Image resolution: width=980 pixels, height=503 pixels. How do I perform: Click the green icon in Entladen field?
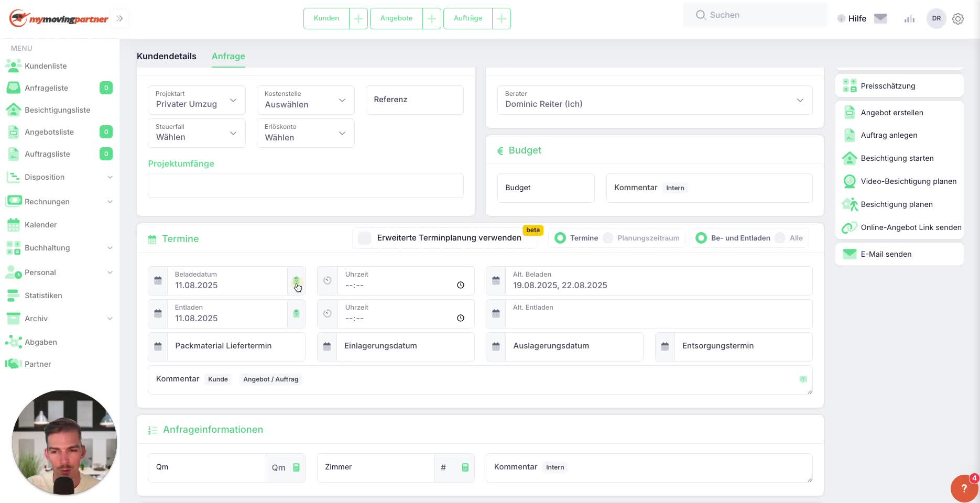[x=296, y=313]
